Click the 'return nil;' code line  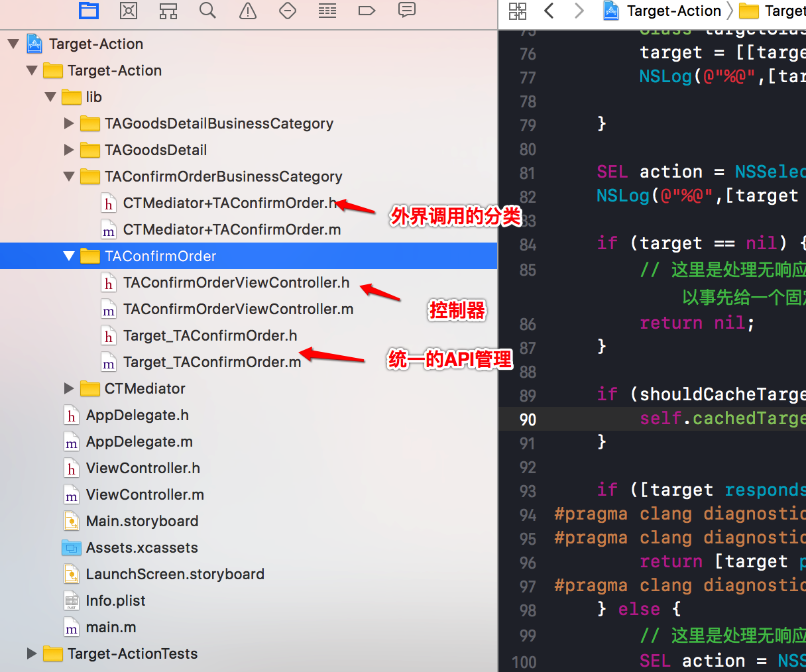pos(697,323)
